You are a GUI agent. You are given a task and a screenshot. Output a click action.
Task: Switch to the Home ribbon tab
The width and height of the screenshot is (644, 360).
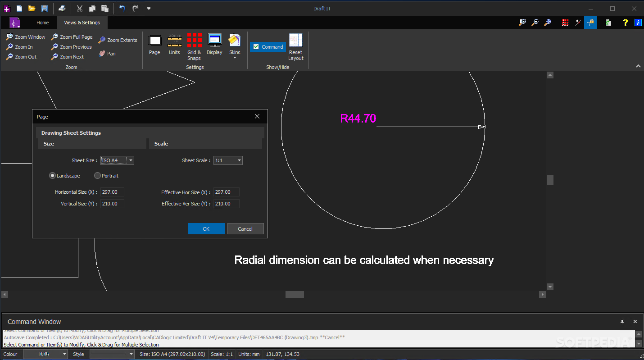[43, 23]
